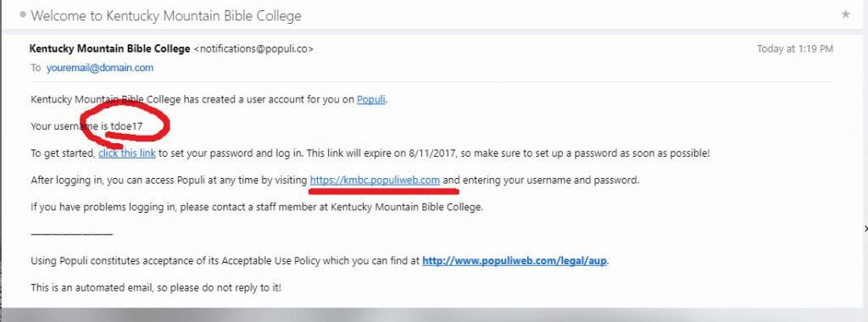Follow 'click this link' to set password
Image resolution: width=868 pixels, height=322 pixels.
tap(127, 153)
